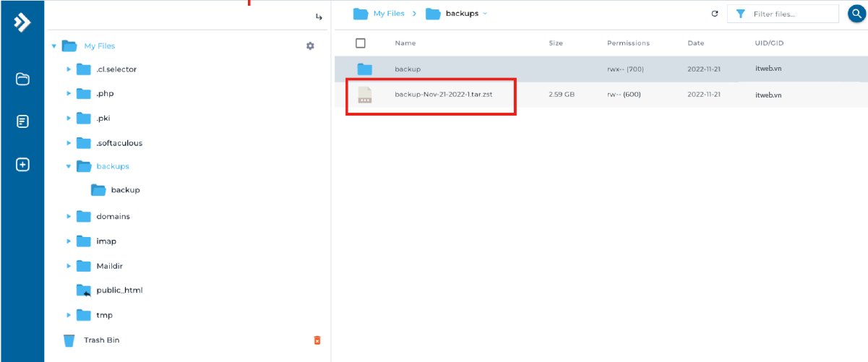
Task: Click the DirectAdmin logo icon
Action: [x=22, y=22]
